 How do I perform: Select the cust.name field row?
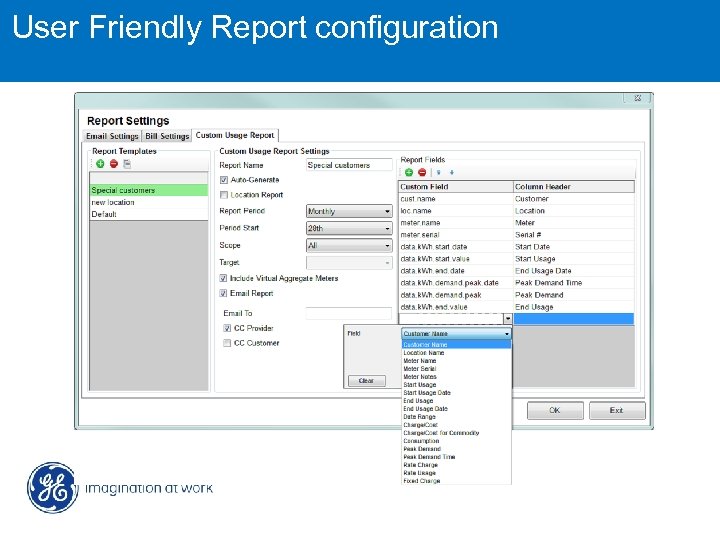[516, 199]
